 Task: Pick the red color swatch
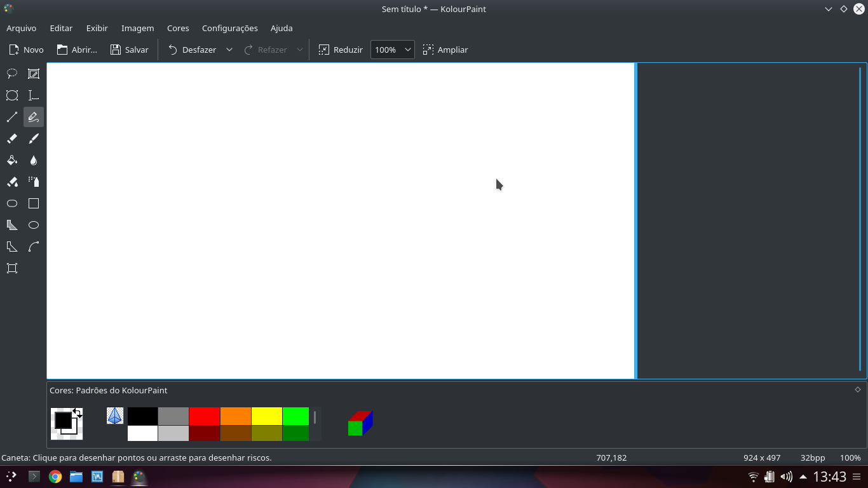[x=205, y=416]
